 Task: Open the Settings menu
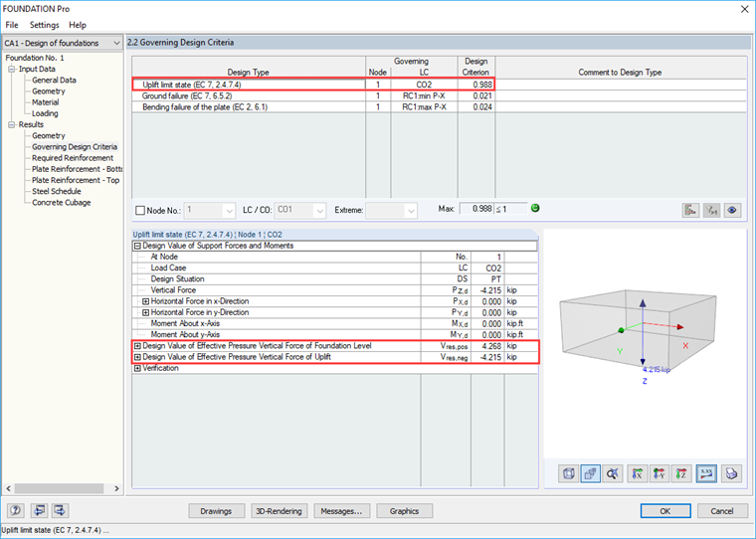(45, 25)
